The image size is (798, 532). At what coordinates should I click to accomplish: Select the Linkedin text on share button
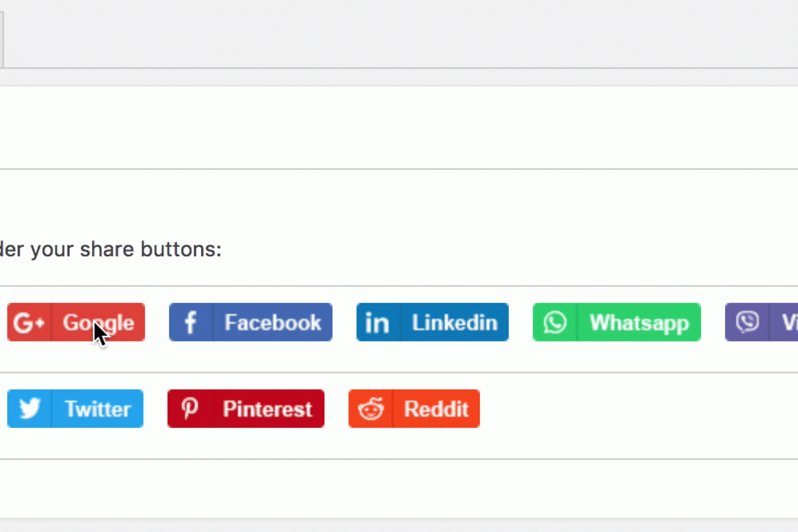pyautogui.click(x=454, y=322)
